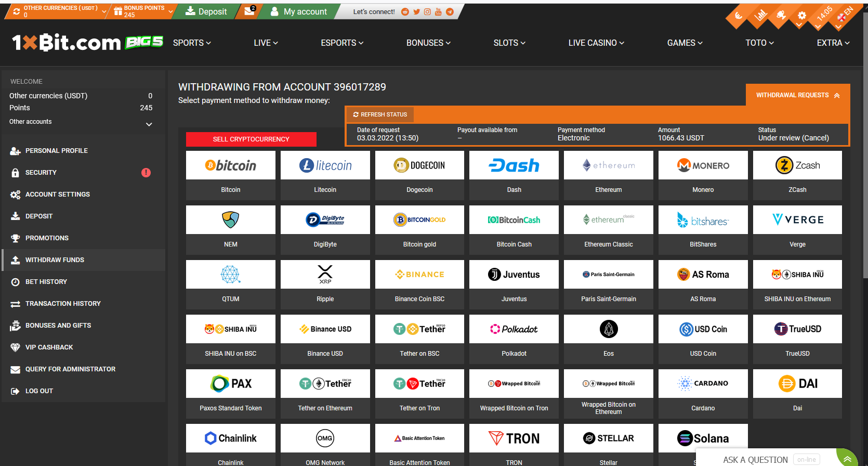Screen dimensions: 868x466
Task: Select the Dash payment tile
Action: 514,175
